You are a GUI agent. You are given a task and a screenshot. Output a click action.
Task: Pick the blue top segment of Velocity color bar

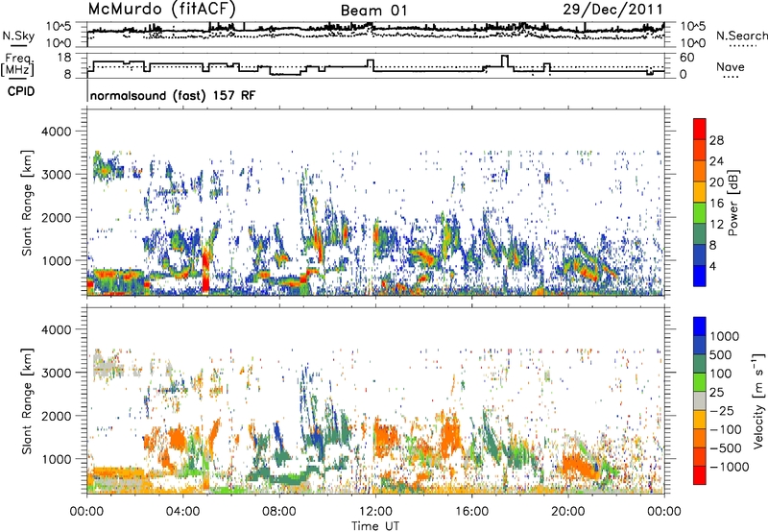(x=700, y=326)
